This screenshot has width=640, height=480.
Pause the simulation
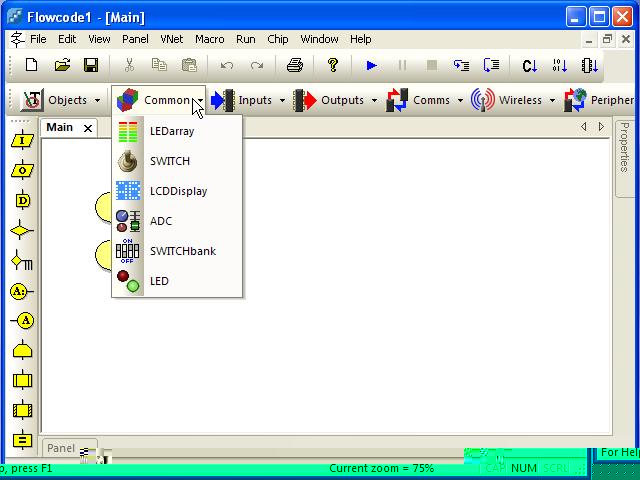402,65
